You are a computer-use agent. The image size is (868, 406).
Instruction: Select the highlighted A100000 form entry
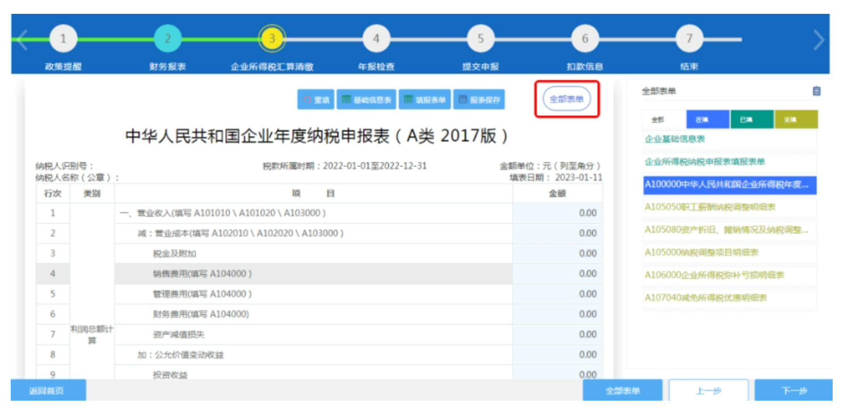tap(730, 185)
